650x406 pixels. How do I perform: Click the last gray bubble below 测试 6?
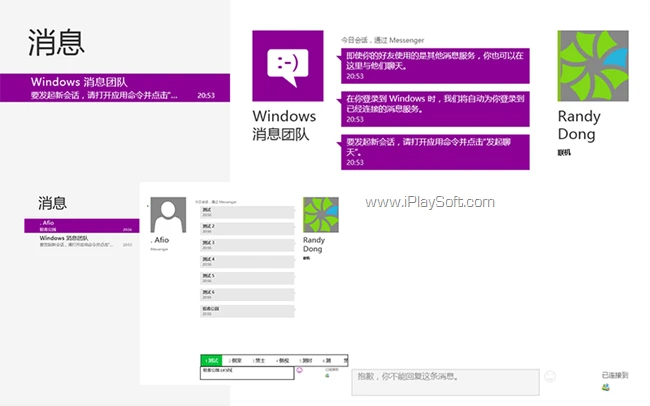[247, 311]
